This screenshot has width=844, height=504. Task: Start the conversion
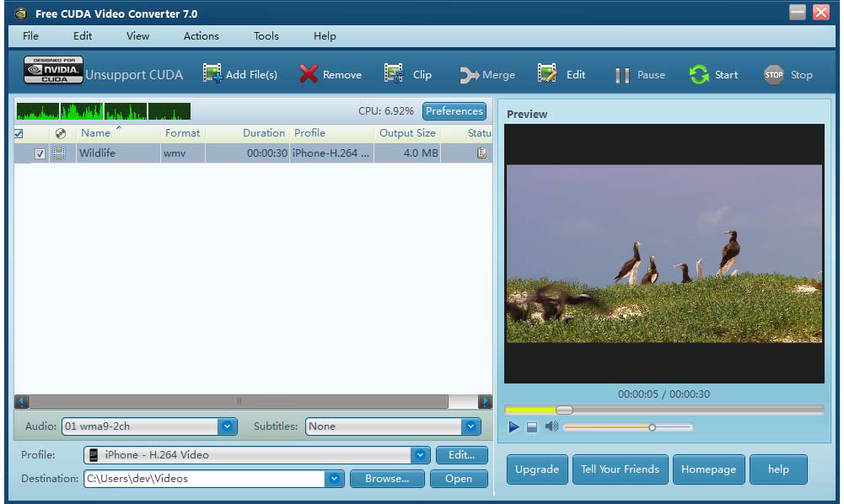pos(714,74)
